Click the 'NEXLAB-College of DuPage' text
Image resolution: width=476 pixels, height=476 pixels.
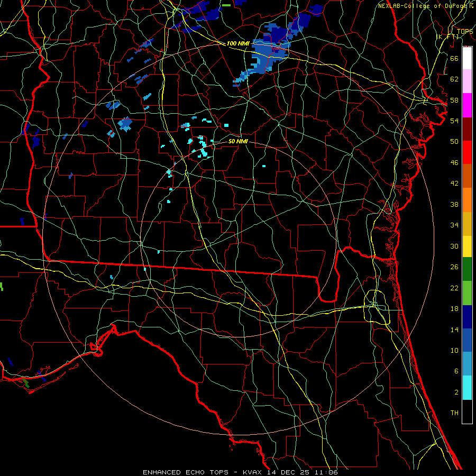click(422, 6)
